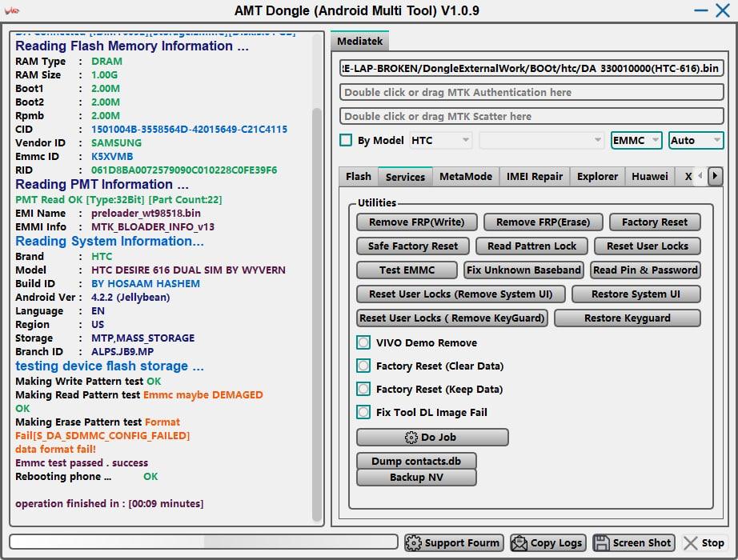
Task: Click Restore System UI button
Action: pos(636,294)
